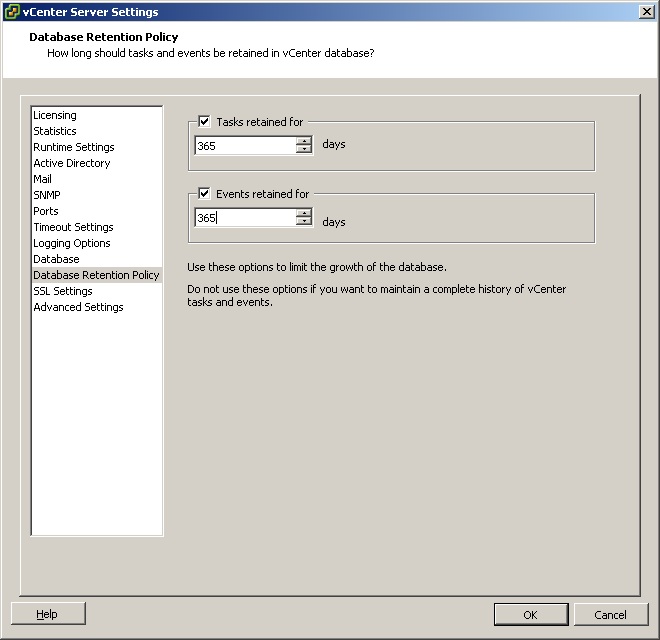Image resolution: width=660 pixels, height=640 pixels.
Task: Click the 'Use these options to limit' text
Action: click(x=317, y=267)
